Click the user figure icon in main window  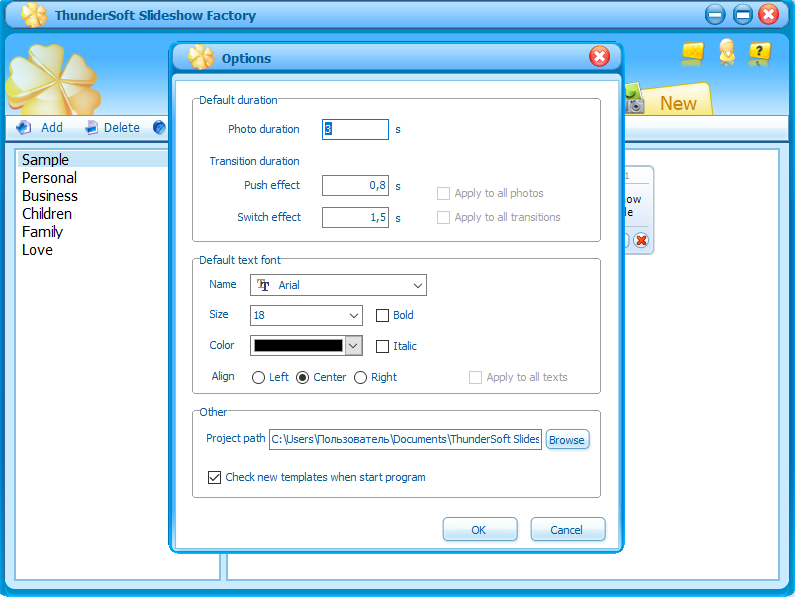pyautogui.click(x=727, y=52)
